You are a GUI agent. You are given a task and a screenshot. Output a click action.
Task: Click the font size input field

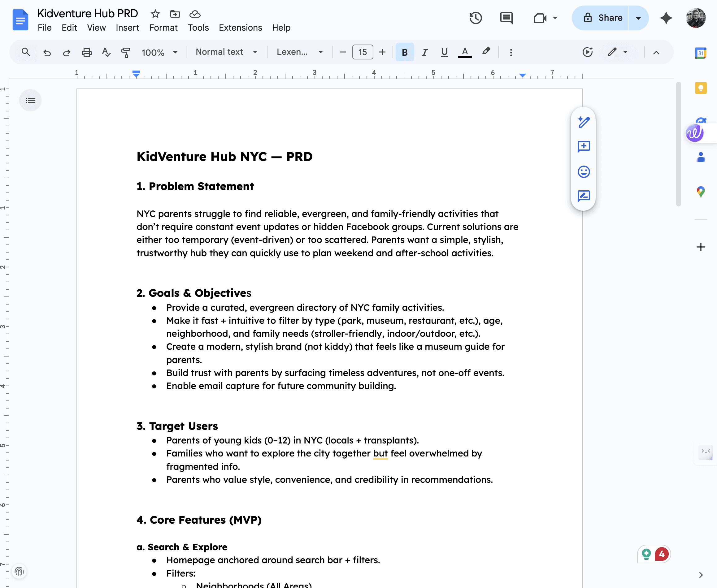(x=363, y=52)
